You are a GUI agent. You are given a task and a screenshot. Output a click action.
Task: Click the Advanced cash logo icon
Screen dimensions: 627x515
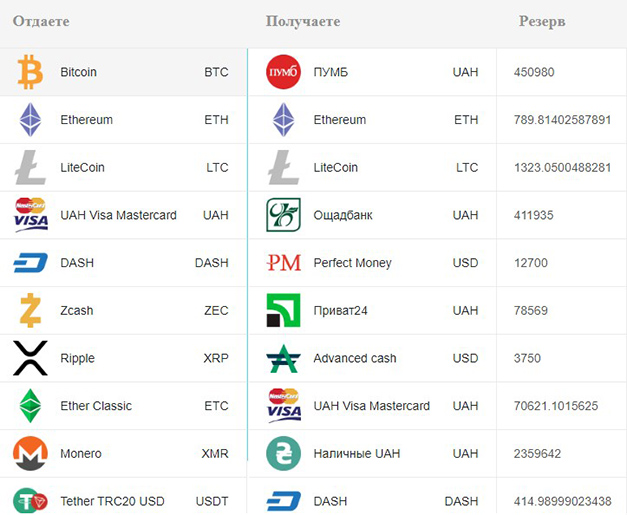[x=283, y=358]
